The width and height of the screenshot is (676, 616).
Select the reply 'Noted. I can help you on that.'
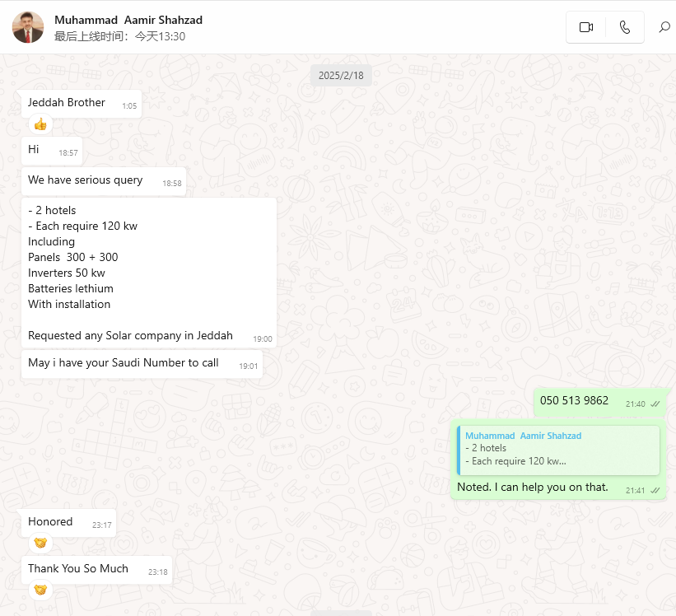533,487
